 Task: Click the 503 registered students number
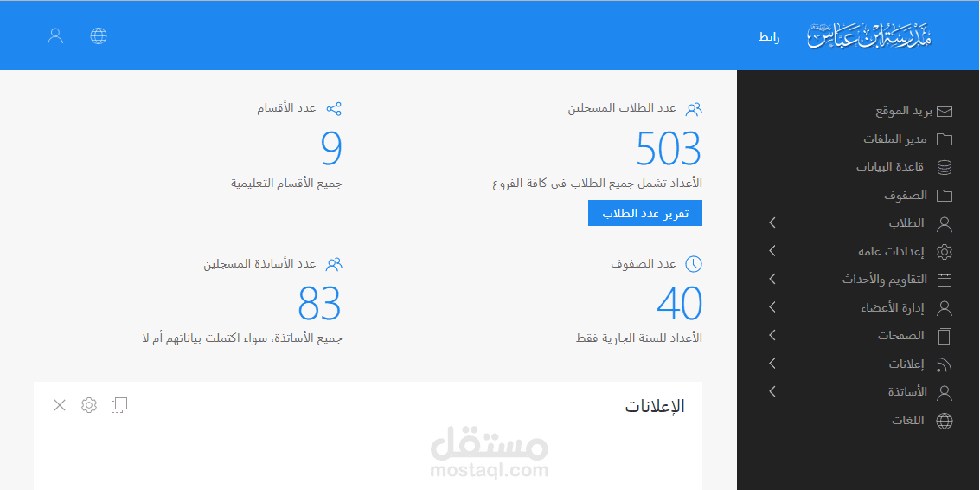click(669, 149)
